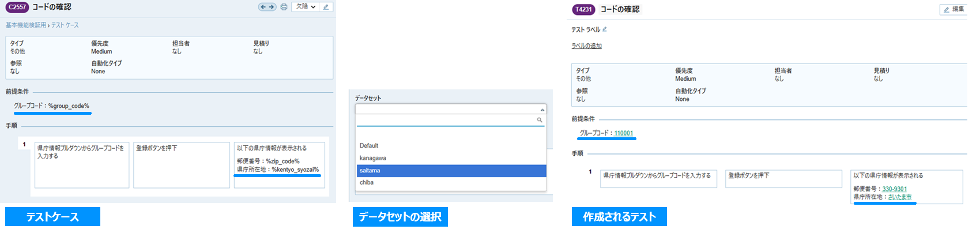Screen dimensions: 980x233
Task: Open the 欠陥 dropdown menu
Action: tap(306, 7)
